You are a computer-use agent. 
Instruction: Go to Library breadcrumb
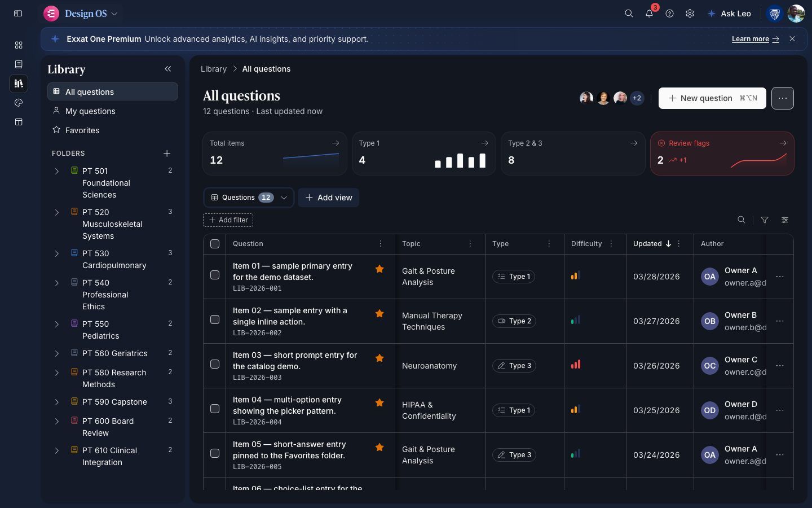[x=214, y=69]
